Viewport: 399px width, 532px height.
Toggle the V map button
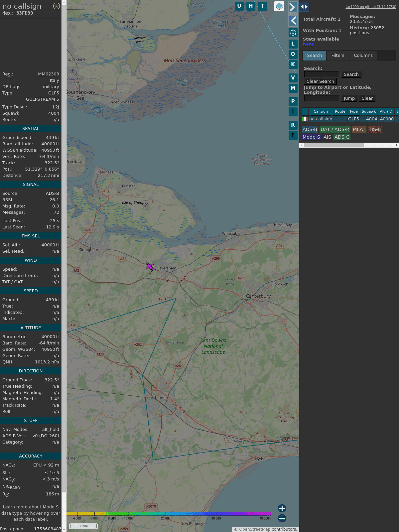[293, 77]
